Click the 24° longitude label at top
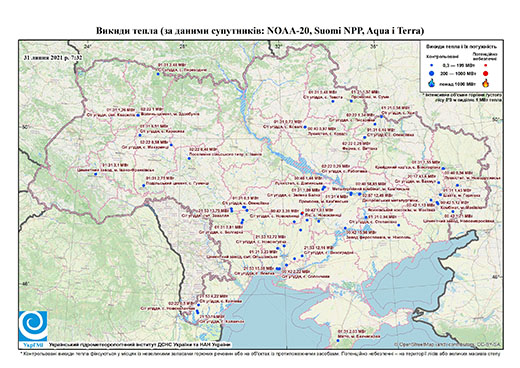The height and width of the screenshot is (368, 520). [88, 46]
